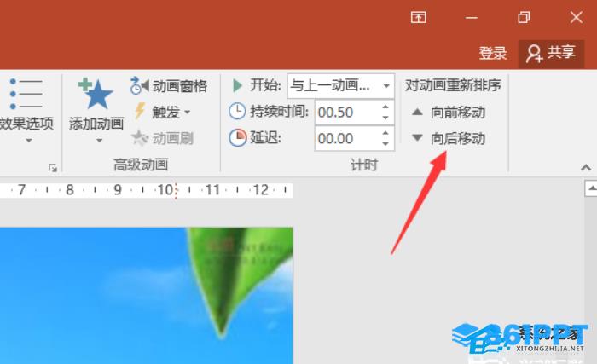Collapse the ribbon with the chevron

coord(586,167)
